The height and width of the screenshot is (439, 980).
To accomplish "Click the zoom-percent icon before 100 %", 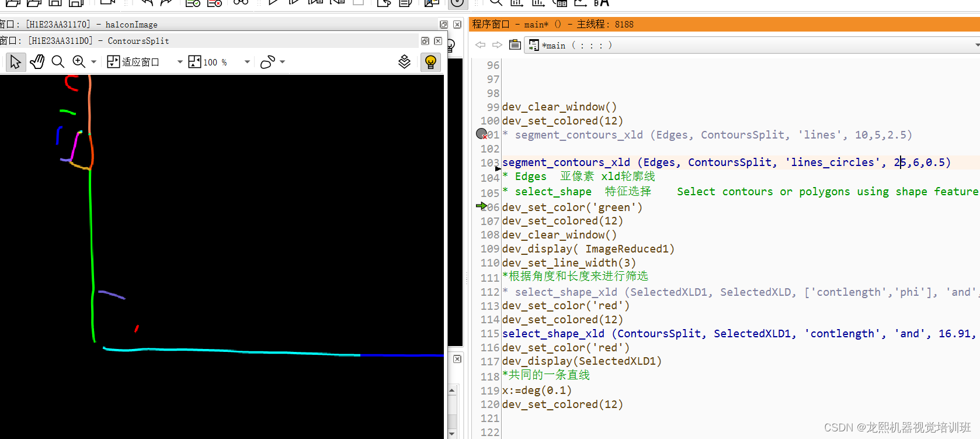I will click(194, 62).
